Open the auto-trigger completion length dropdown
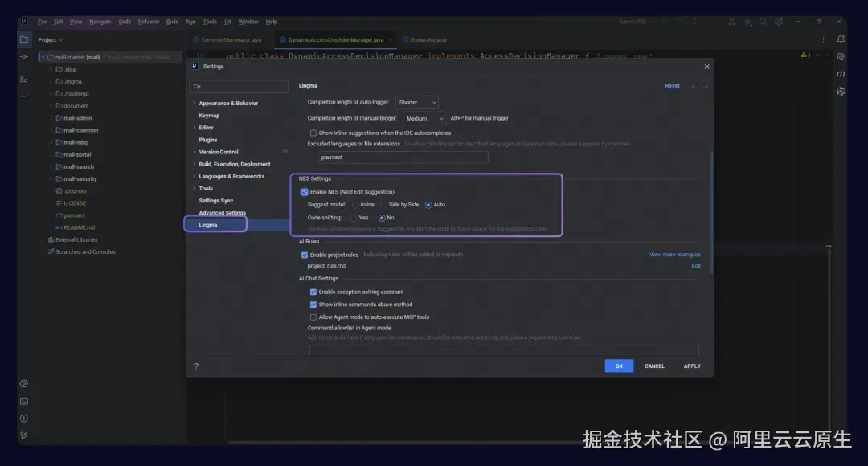The width and height of the screenshot is (868, 466). pyautogui.click(x=417, y=102)
